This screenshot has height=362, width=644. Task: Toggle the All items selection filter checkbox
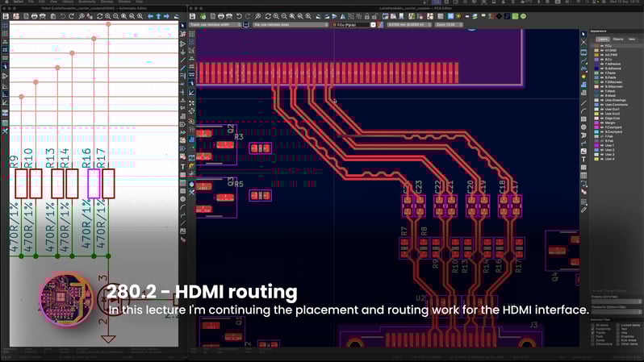pyautogui.click(x=594, y=325)
